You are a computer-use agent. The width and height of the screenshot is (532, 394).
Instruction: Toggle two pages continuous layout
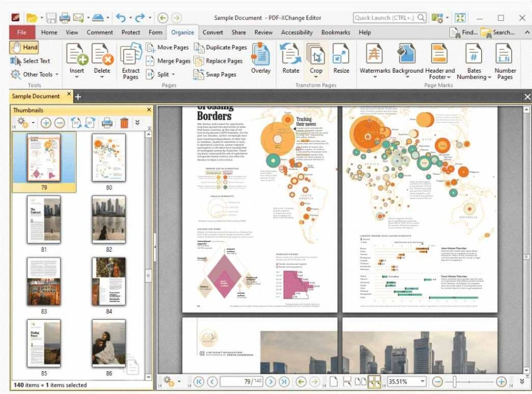pyautogui.click(x=375, y=382)
